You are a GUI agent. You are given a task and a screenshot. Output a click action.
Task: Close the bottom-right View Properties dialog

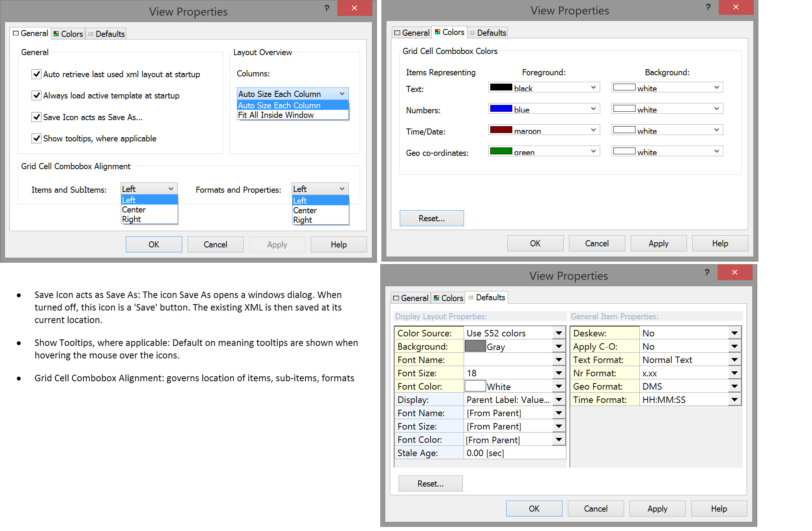(735, 272)
